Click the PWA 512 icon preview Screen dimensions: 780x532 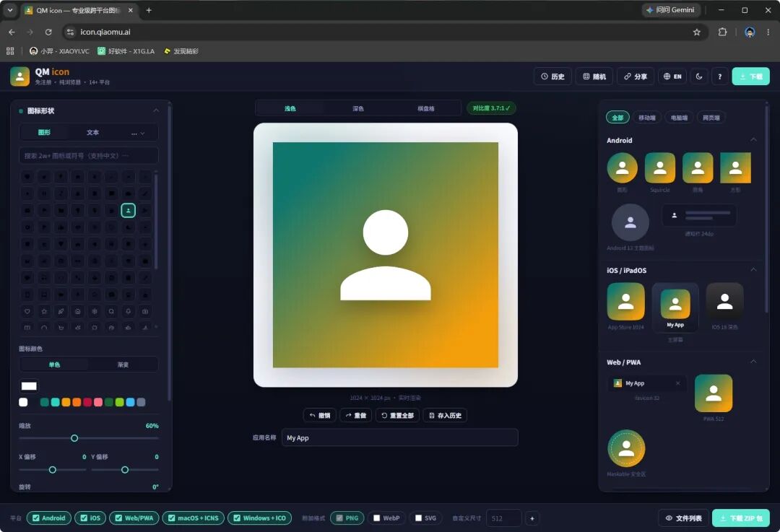coord(714,393)
